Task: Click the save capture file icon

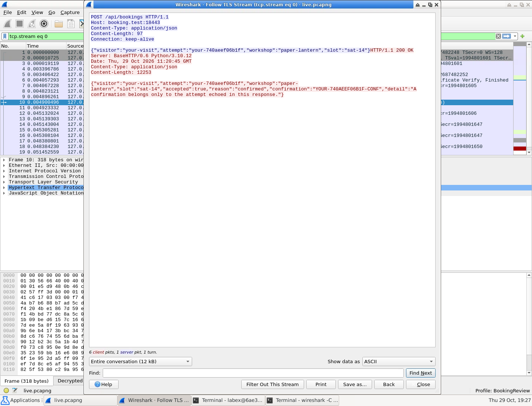Action: [x=71, y=24]
